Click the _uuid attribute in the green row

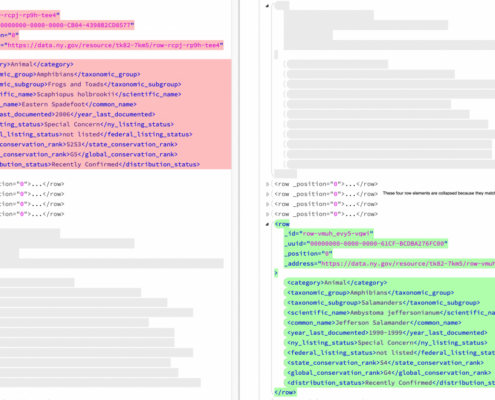coord(366,244)
